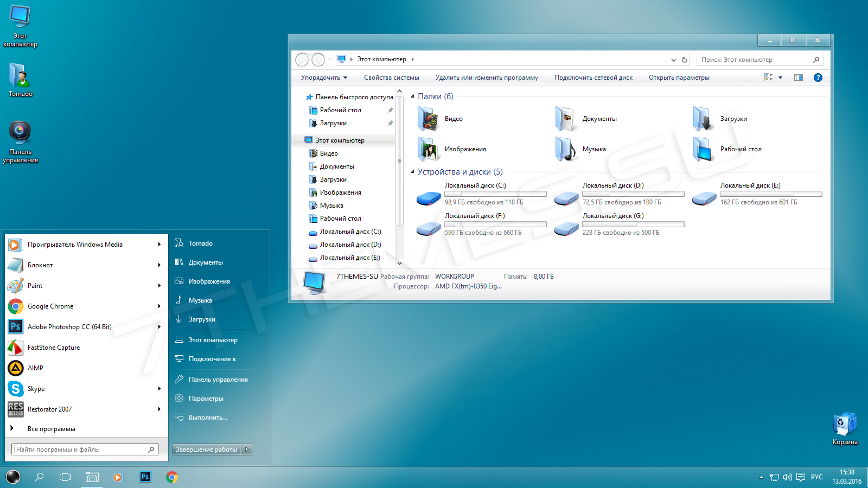Open Блокнот from the Start menu
This screenshot has height=488, width=868.
tap(86, 265)
